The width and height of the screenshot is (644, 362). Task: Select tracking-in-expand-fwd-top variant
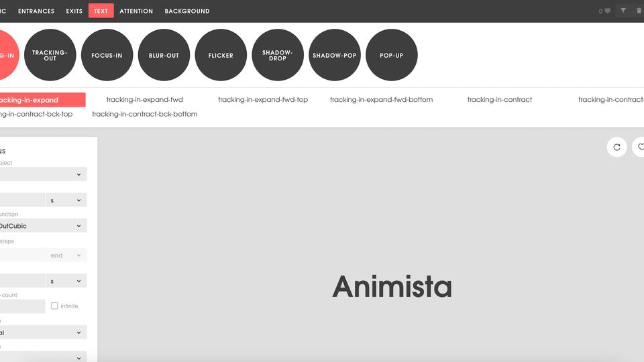263,100
